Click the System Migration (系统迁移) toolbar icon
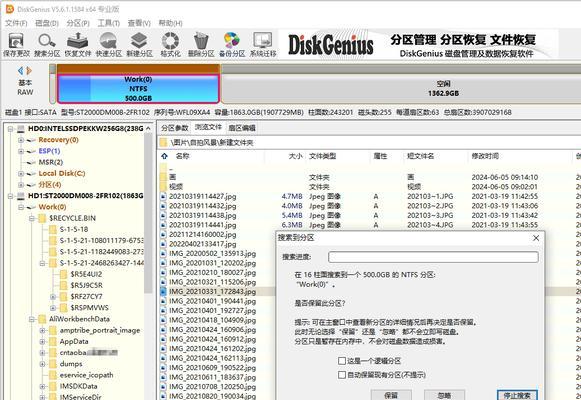The height and width of the screenshot is (400, 581). 263,41
